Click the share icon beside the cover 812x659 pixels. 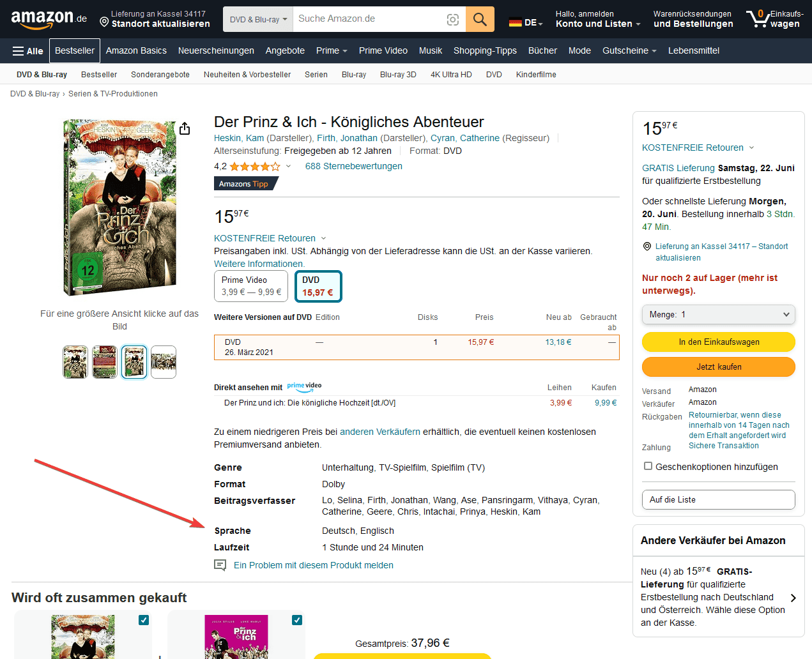point(185,128)
